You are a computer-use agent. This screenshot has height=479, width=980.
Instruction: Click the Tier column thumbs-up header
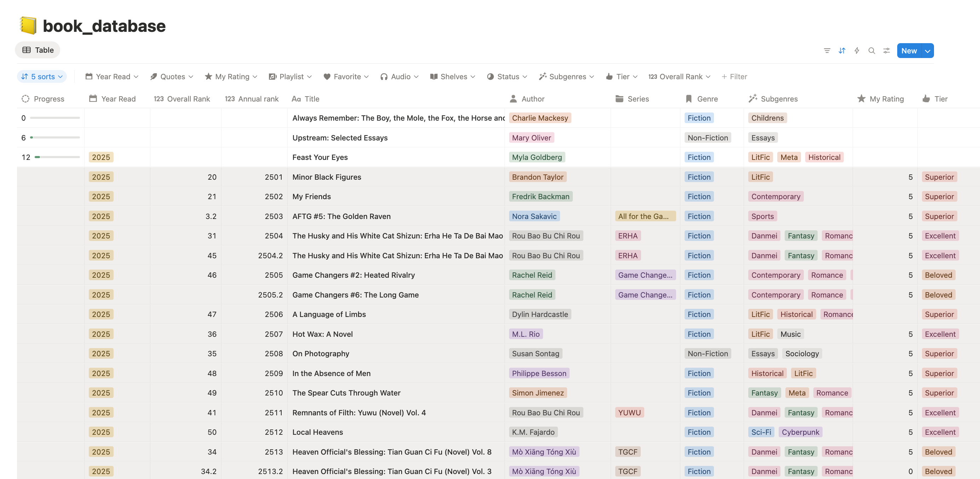click(926, 99)
